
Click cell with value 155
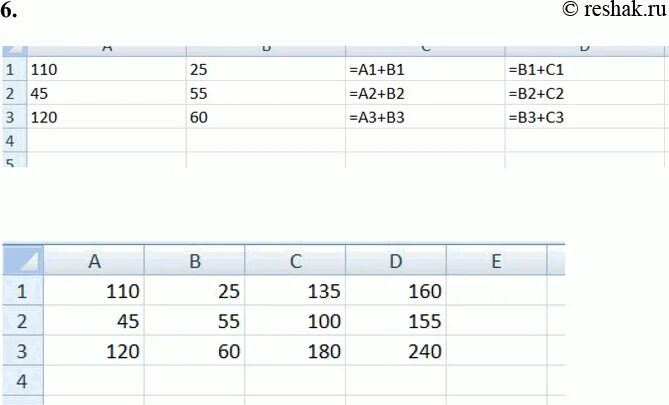click(396, 320)
